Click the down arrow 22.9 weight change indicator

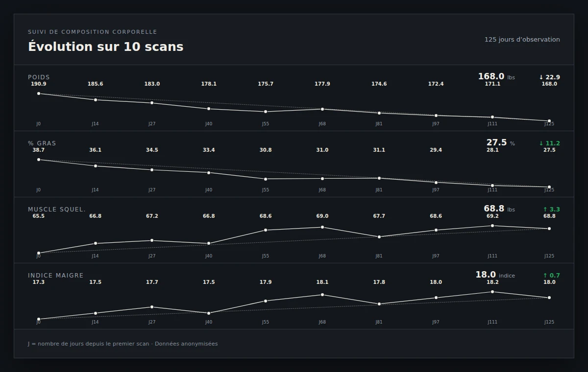click(549, 77)
